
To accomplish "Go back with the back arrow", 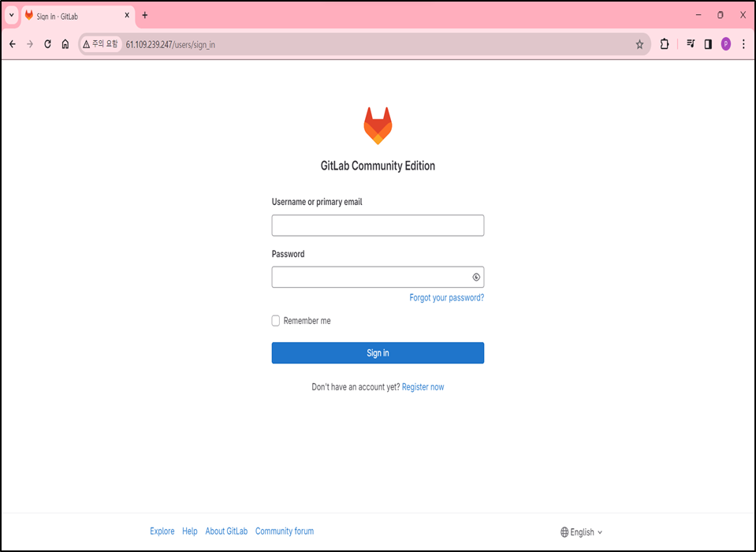I will (13, 44).
